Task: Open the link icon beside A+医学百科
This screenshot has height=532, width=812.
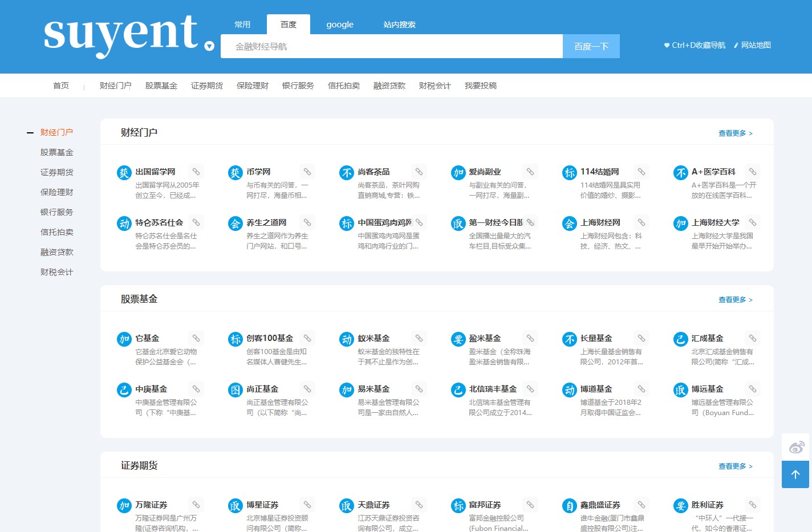Action: (x=753, y=172)
